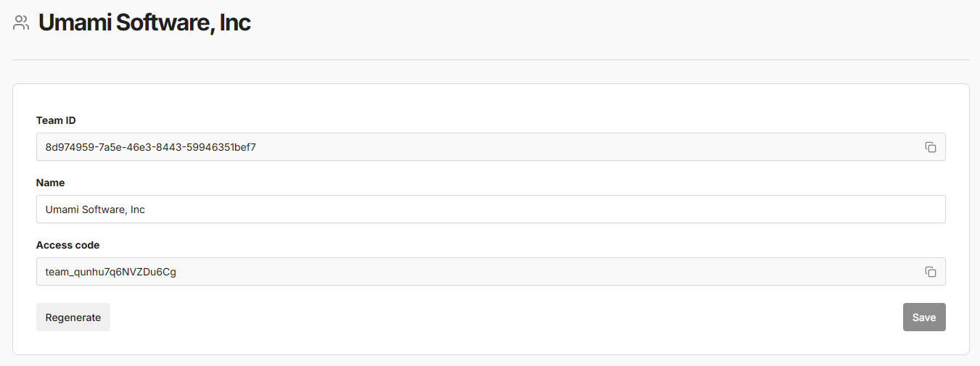
Task: Click empty space between Regenerate and Save
Action: pyautogui.click(x=508, y=317)
